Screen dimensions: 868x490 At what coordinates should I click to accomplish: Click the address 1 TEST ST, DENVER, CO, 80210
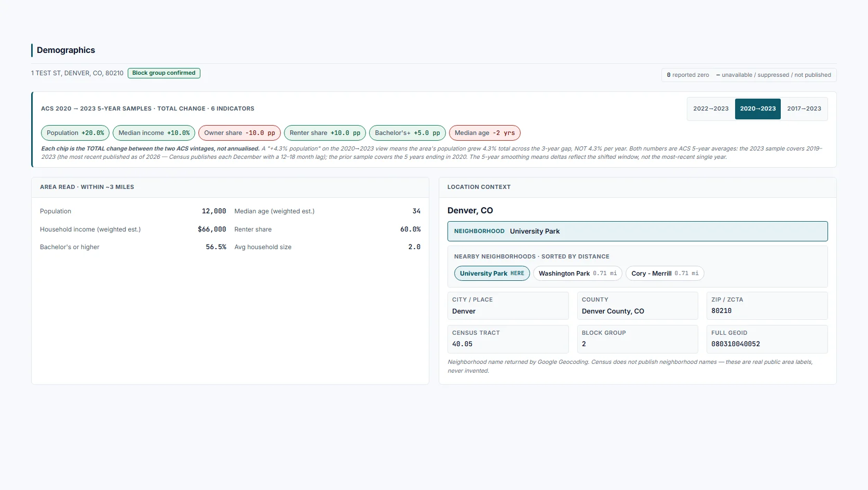(77, 73)
